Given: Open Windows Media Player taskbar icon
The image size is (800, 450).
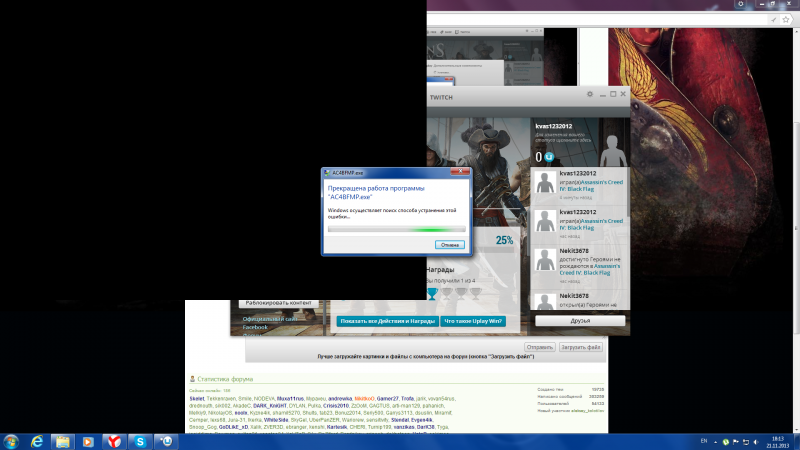Looking at the screenshot, I should click(x=88, y=441).
